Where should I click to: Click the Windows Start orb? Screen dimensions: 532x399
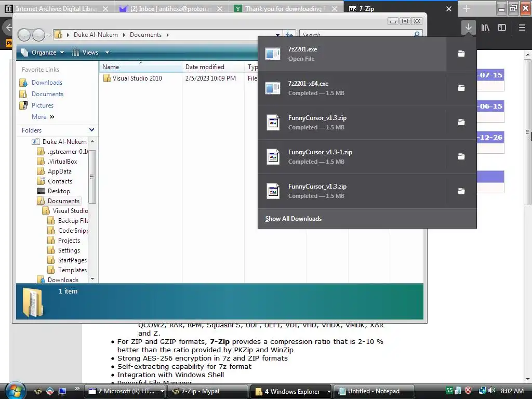pyautogui.click(x=15, y=390)
